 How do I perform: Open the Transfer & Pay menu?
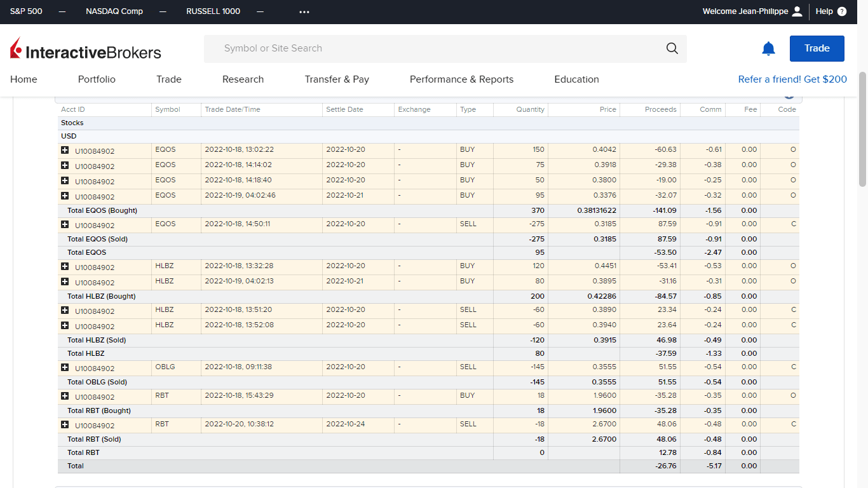click(x=337, y=79)
